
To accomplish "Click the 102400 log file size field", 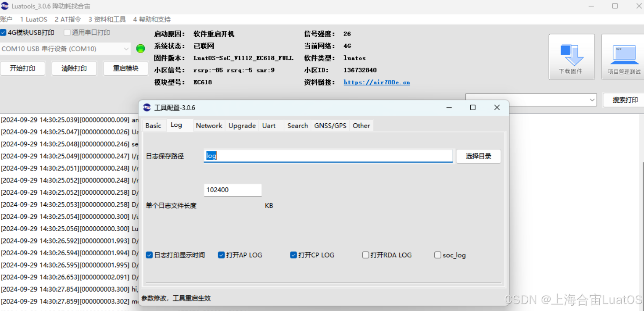I will pyautogui.click(x=233, y=189).
